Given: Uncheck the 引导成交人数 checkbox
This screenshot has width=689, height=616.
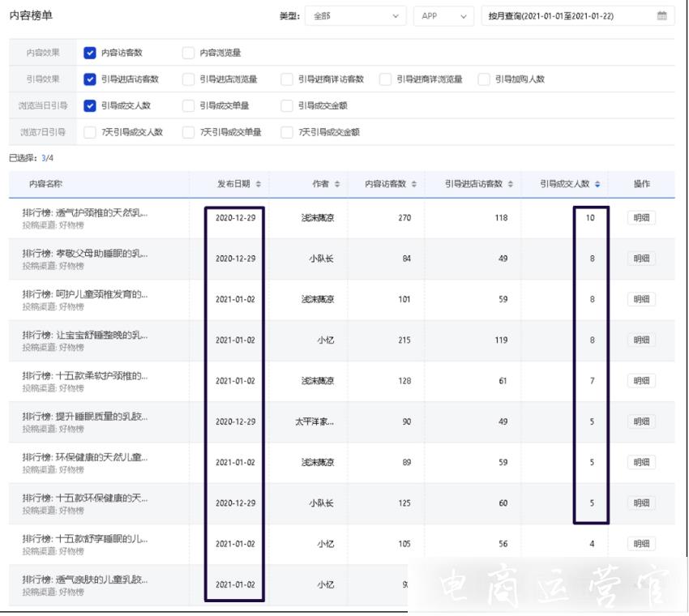Looking at the screenshot, I should click(90, 105).
